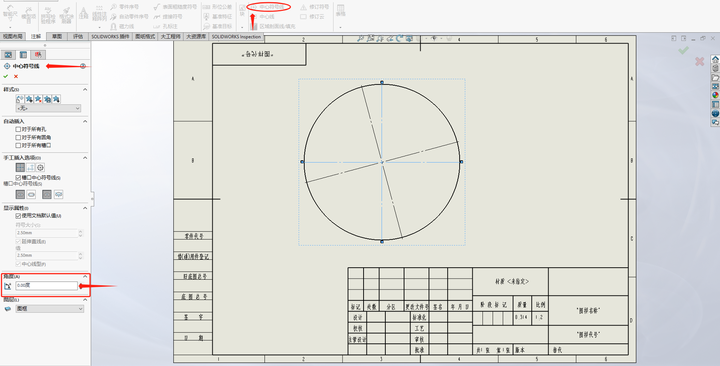Open the SOLIDWORKS 插件 tab

(110, 36)
